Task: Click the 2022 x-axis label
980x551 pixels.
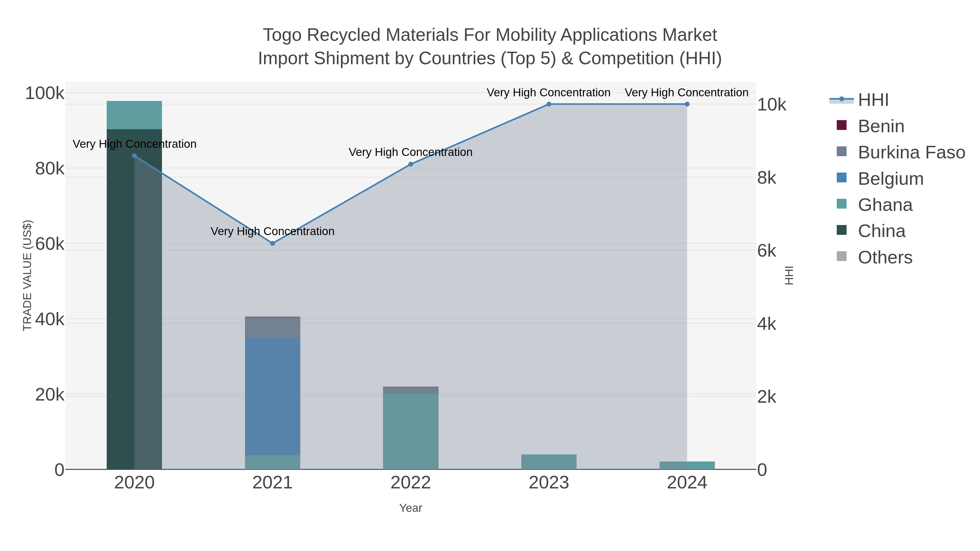Action: (411, 483)
